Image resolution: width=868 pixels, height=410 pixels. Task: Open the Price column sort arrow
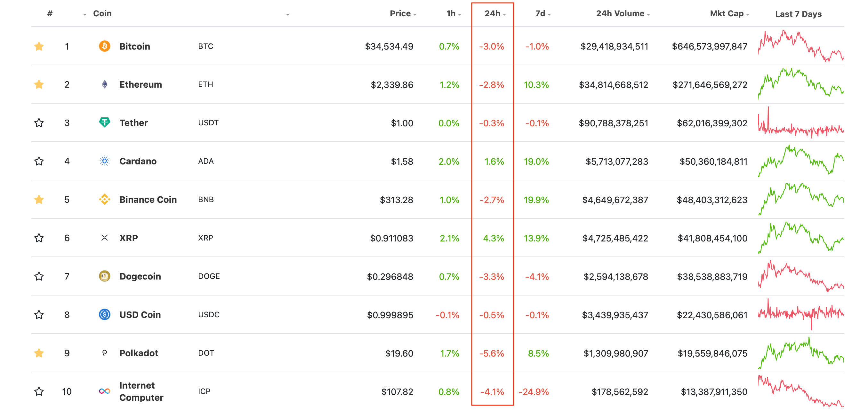tap(415, 14)
